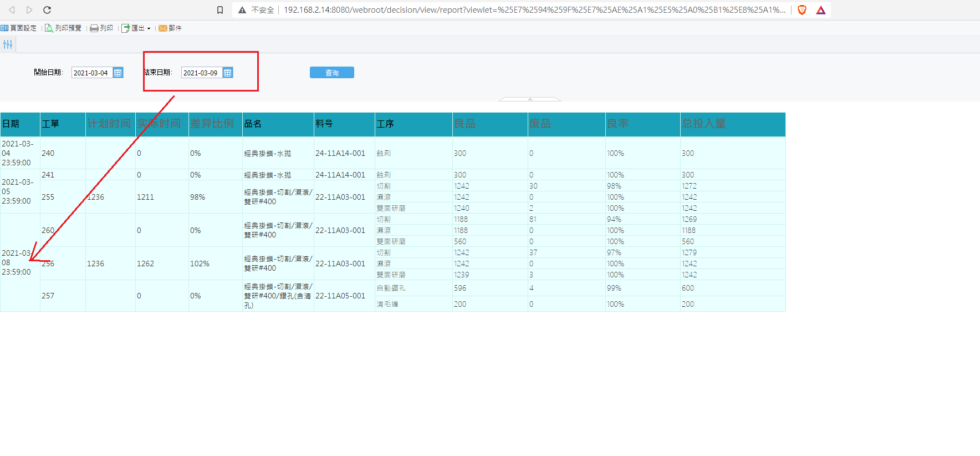Image resolution: width=980 pixels, height=456 pixels.
Task: Click the 列印 print button
Action: (102, 28)
